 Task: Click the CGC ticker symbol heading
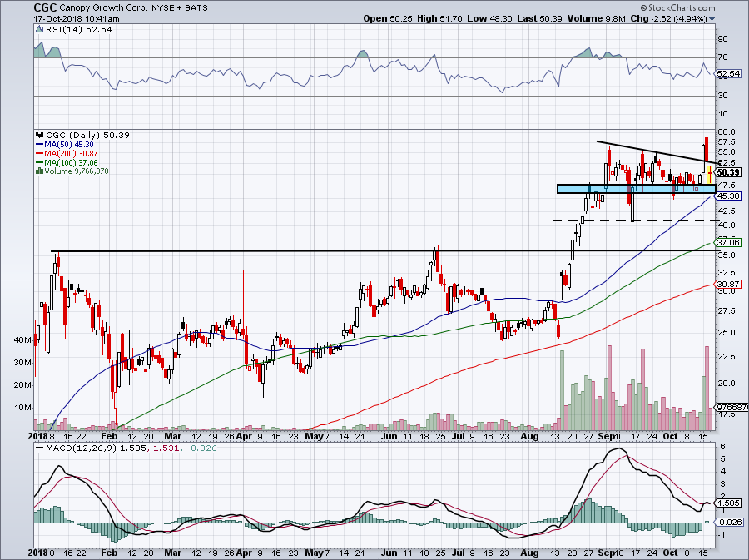pos(46,7)
